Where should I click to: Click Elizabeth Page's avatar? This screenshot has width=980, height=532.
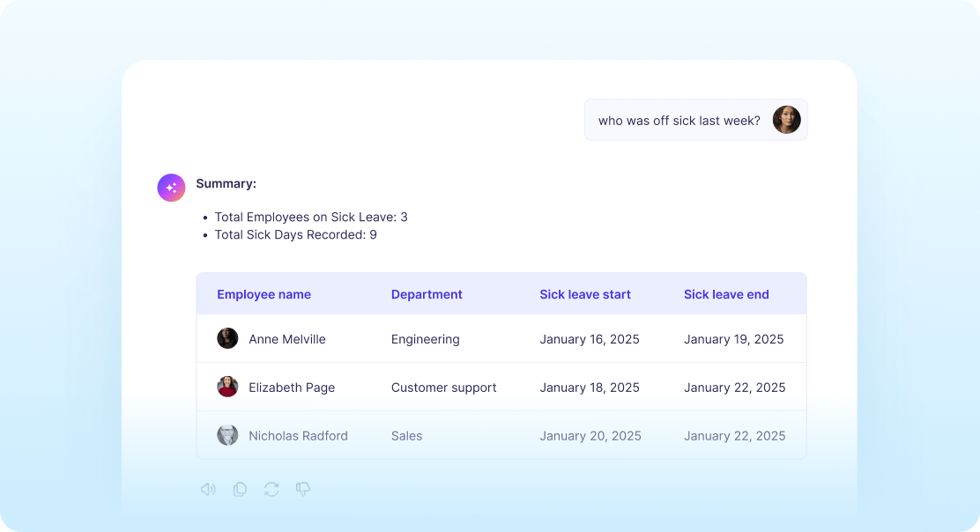point(227,388)
